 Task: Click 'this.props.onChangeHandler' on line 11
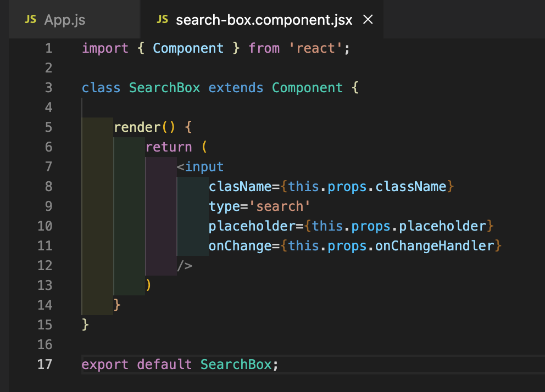(x=391, y=246)
